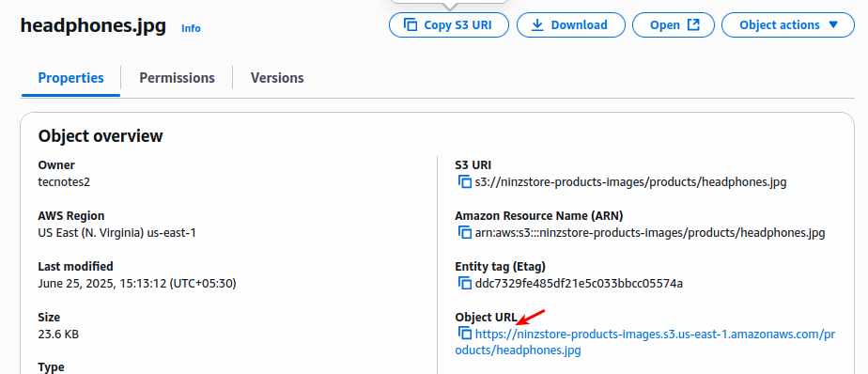Click the Etag hash value text
Screen dimensions: 868x374
tap(579, 284)
